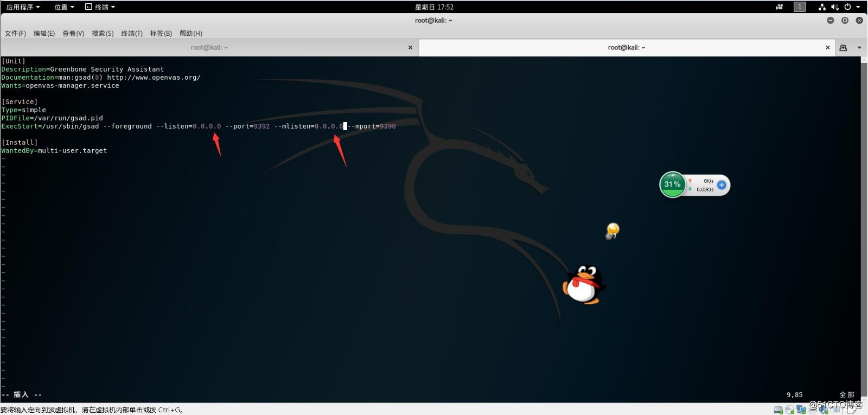868x415 pixels.
Task: Open the wired network status icon
Action: point(822,7)
